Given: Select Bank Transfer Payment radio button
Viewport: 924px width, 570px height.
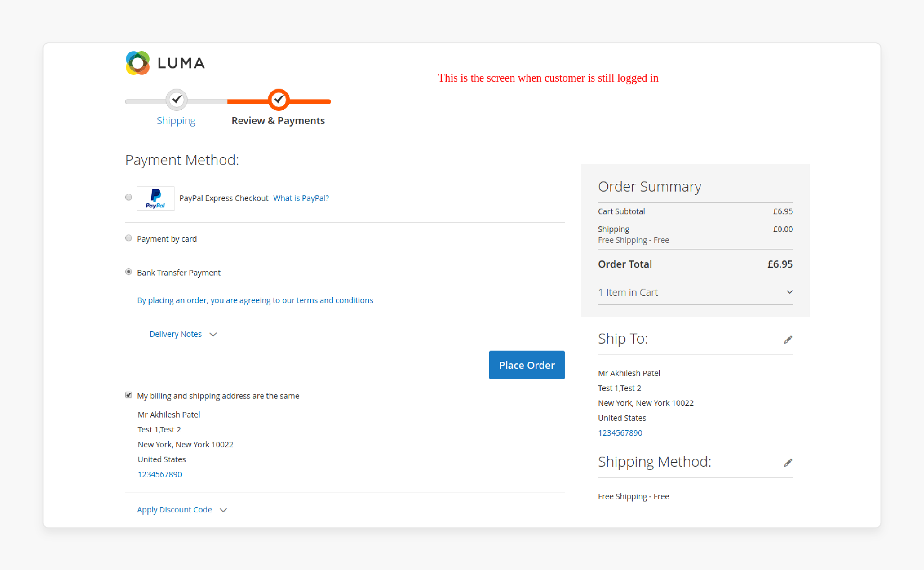Looking at the screenshot, I should coord(129,272).
